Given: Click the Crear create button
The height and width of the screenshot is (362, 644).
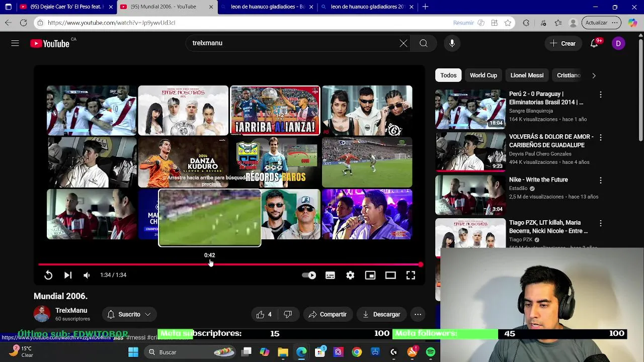Looking at the screenshot, I should point(563,43).
